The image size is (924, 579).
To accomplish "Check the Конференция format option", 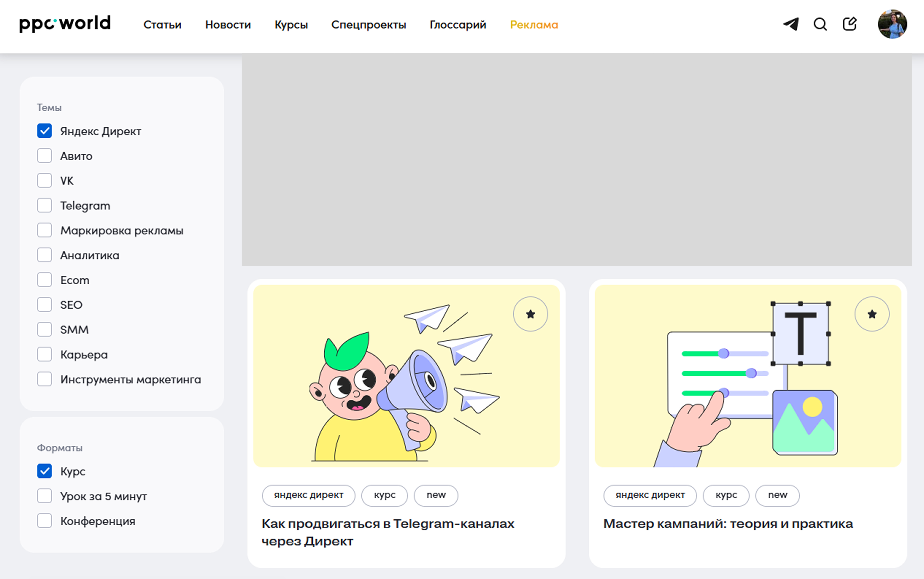I will [x=44, y=521].
